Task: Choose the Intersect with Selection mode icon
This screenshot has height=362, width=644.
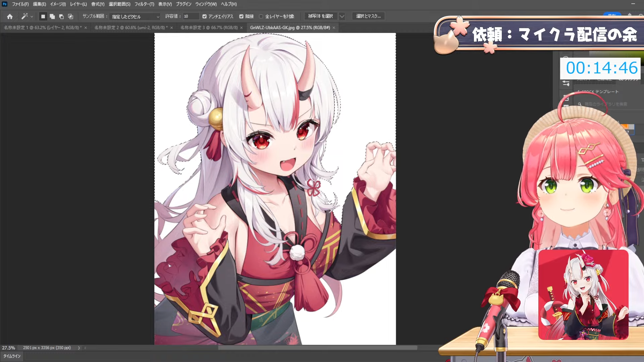Action: tap(70, 16)
